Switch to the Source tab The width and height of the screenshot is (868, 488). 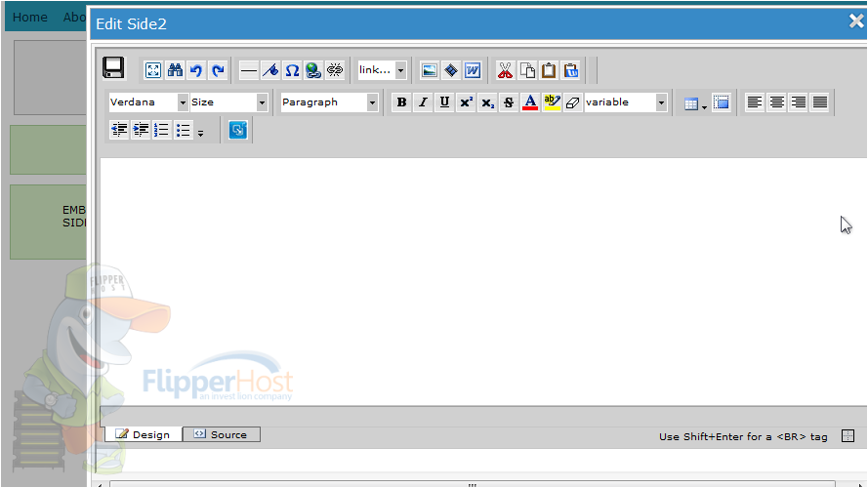click(221, 434)
